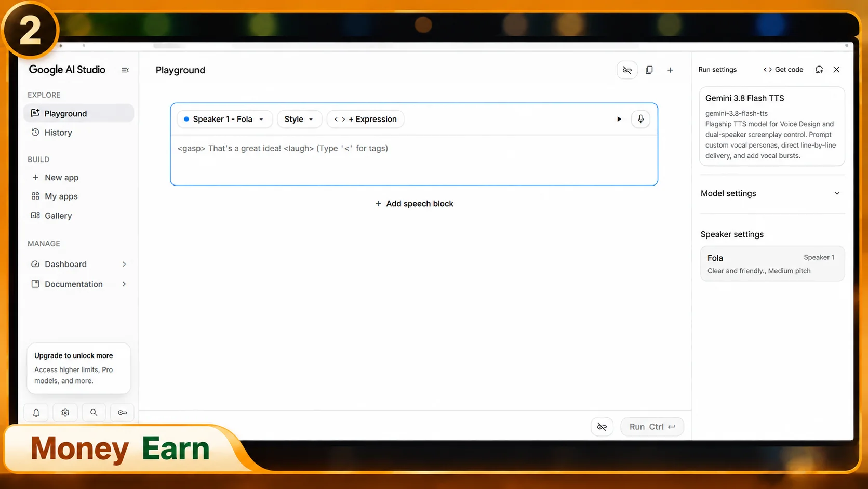Go to Playground in the sidebar

click(78, 113)
